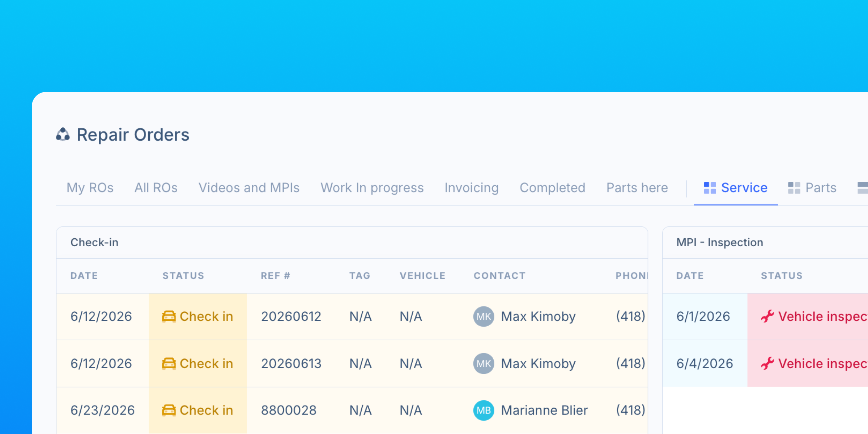Click MK avatar in the 20260613 row
The width and height of the screenshot is (868, 434).
(x=484, y=363)
